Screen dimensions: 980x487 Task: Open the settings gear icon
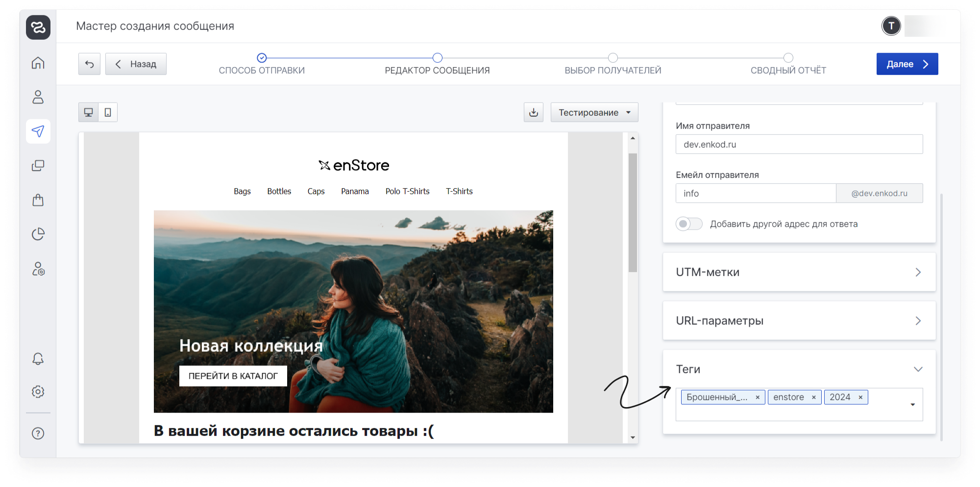[38, 391]
